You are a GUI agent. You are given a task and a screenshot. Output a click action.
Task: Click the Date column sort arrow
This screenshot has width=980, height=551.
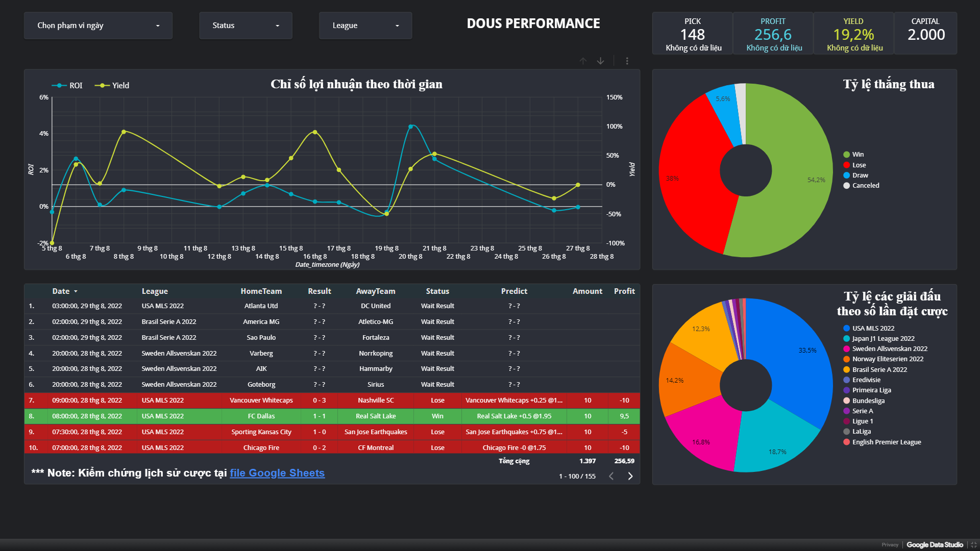point(76,291)
